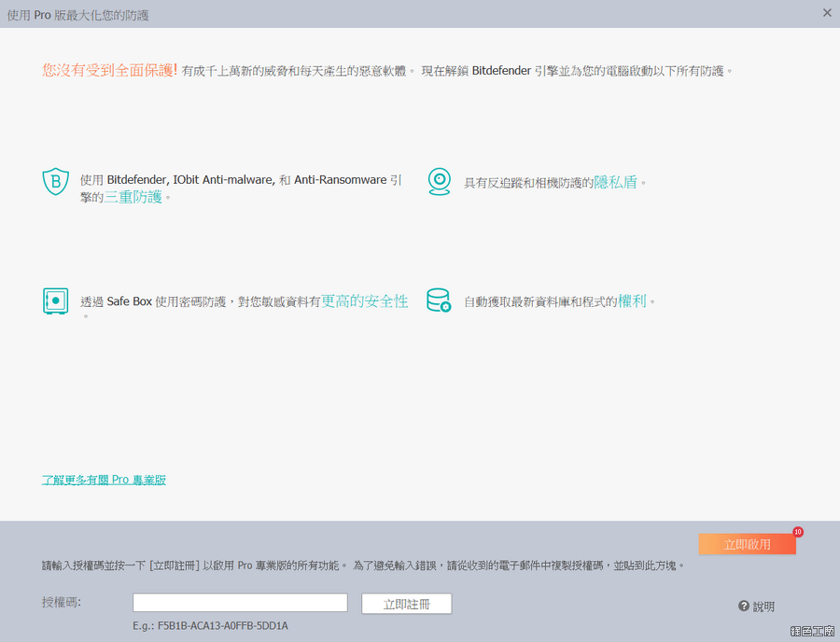Image resolution: width=840 pixels, height=642 pixels.
Task: Click the Safe Box vault icon
Action: pyautogui.click(x=56, y=300)
